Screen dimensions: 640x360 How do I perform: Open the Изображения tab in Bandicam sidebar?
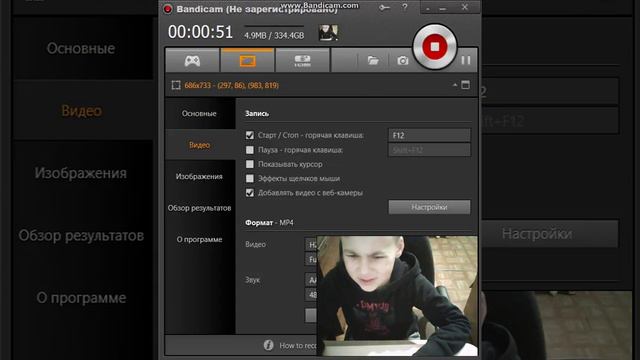199,176
